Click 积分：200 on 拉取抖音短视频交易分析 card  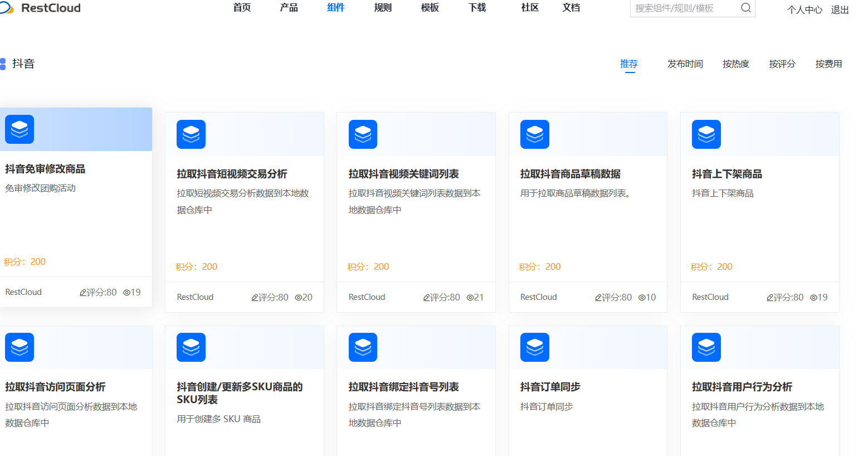(x=196, y=266)
